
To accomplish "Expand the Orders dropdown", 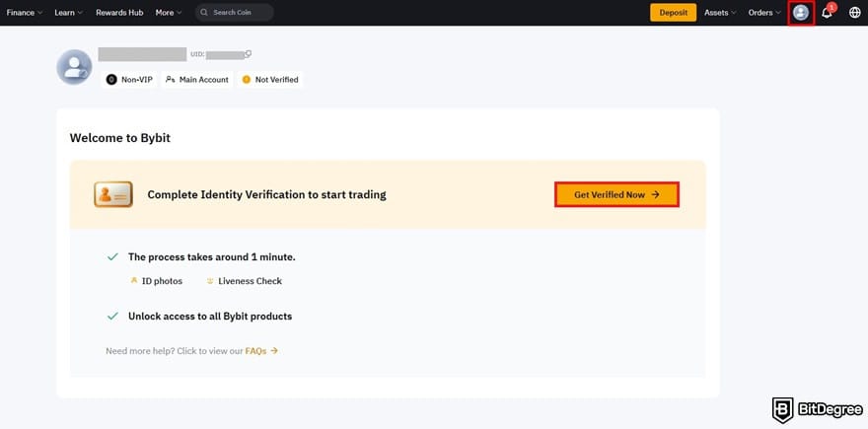I will point(764,13).
